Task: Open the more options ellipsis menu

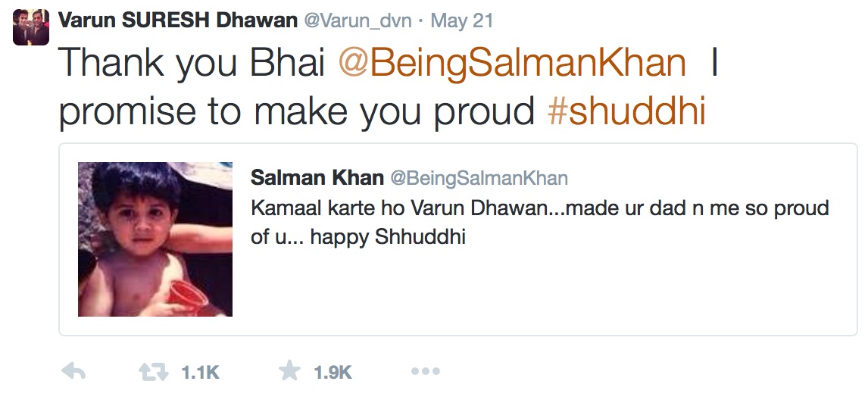Action: pyautogui.click(x=425, y=372)
